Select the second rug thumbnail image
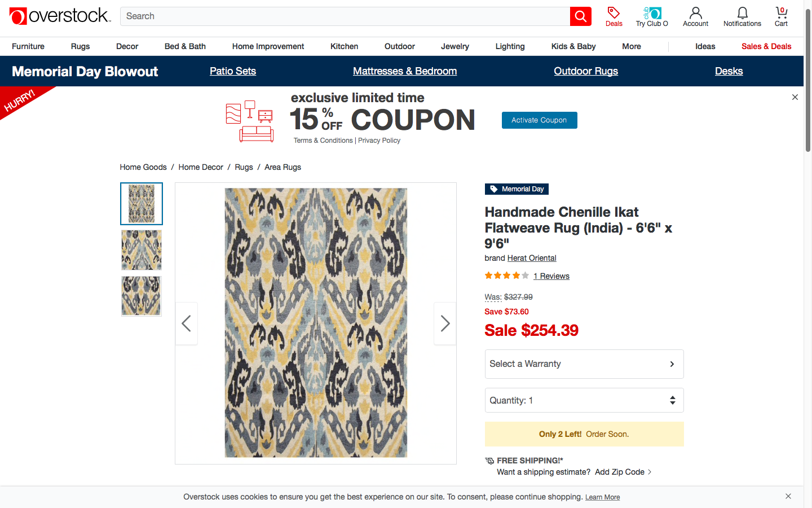Viewport: 812px width, 508px height. 141,250
